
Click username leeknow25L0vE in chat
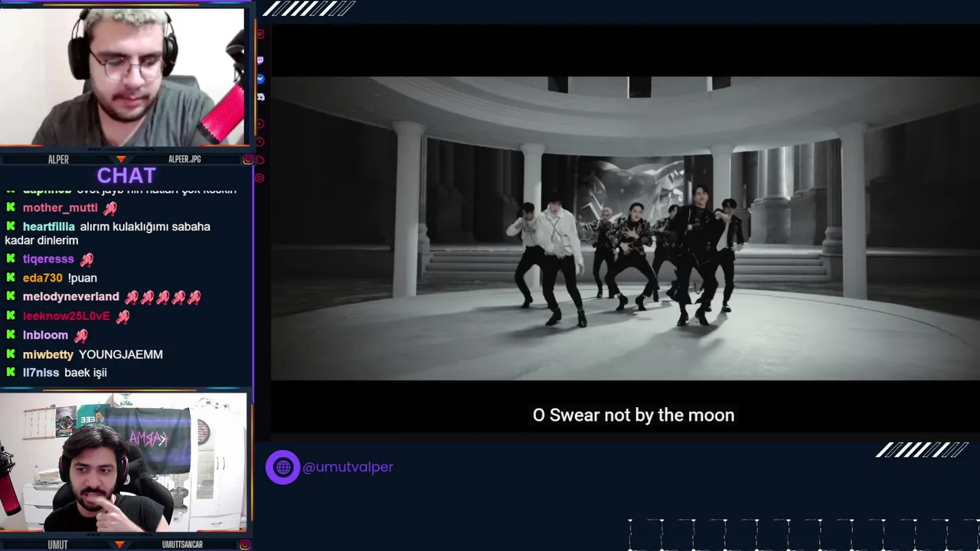67,316
